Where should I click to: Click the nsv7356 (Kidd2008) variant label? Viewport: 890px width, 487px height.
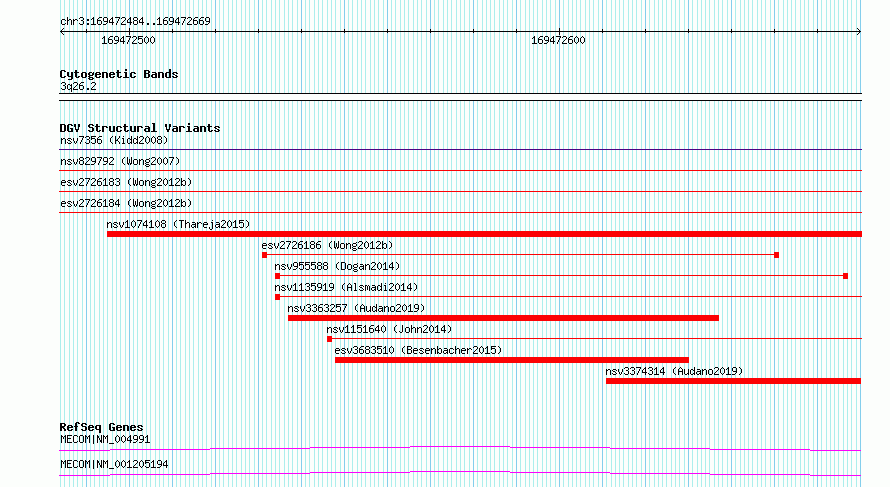click(x=114, y=140)
